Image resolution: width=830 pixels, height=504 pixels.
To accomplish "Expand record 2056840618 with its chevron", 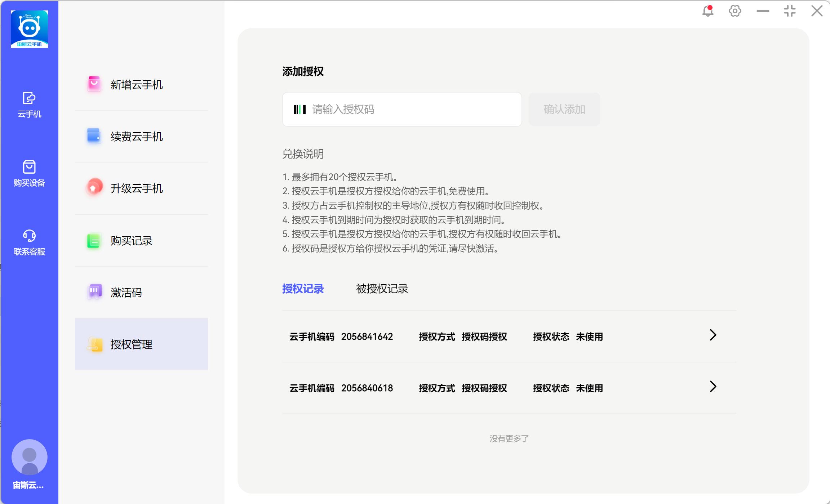I will [713, 387].
